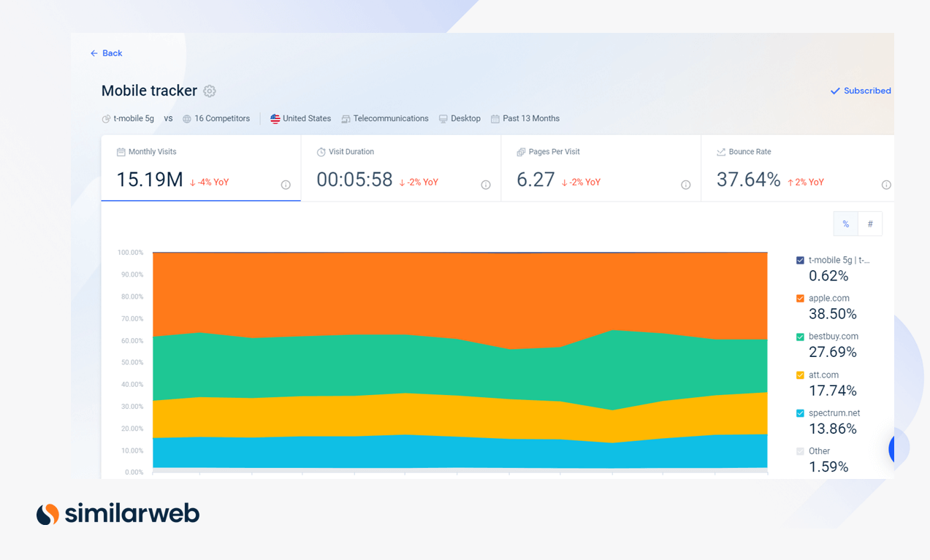Select the Visit Duration metric tab
This screenshot has height=560, width=930.
tap(401, 168)
